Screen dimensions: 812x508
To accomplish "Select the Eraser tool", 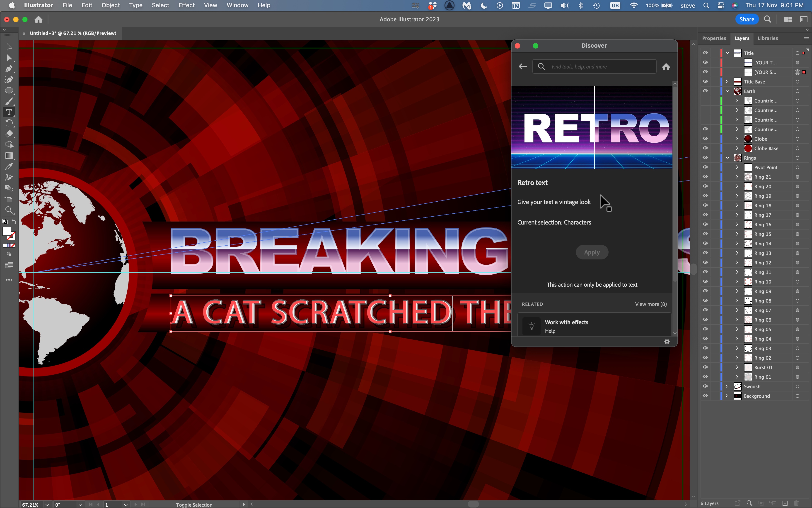I will (x=9, y=134).
